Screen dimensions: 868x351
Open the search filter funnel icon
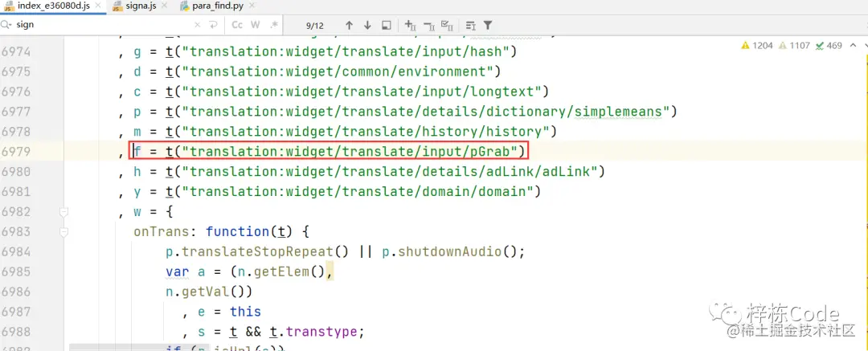pyautogui.click(x=488, y=25)
